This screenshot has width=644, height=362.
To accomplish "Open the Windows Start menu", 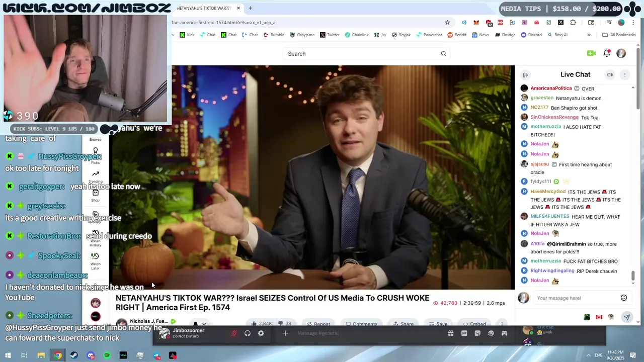I will pos(8,355).
